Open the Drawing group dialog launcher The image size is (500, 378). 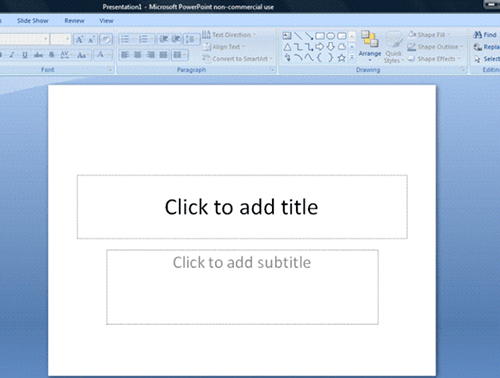[463, 70]
